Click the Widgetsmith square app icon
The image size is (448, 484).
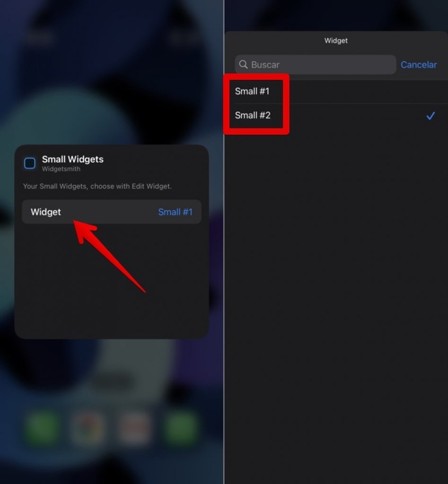tap(30, 163)
